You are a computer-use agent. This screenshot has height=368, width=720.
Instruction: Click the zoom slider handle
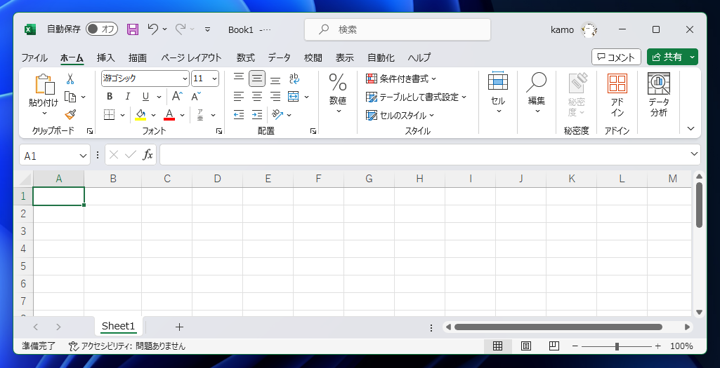pyautogui.click(x=617, y=346)
